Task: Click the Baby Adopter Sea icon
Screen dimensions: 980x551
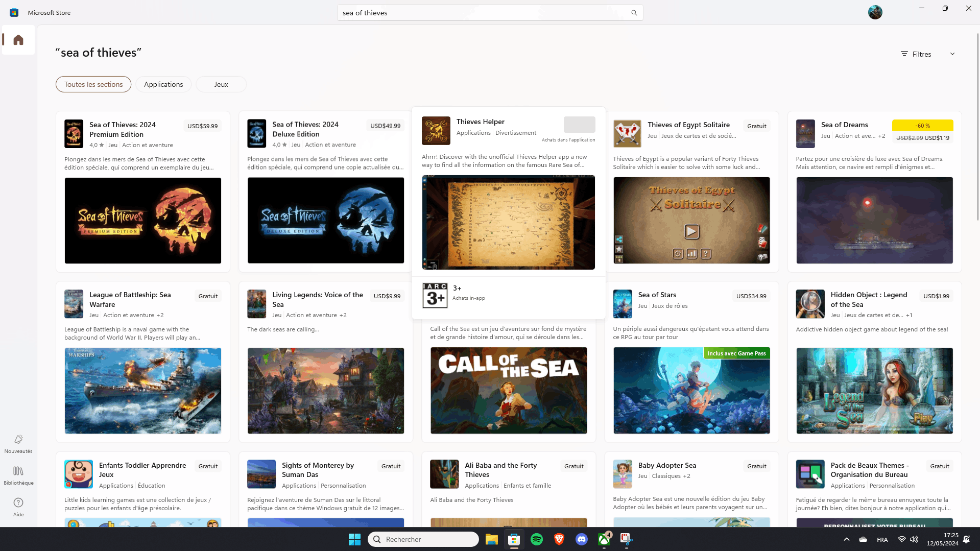Action: (623, 474)
